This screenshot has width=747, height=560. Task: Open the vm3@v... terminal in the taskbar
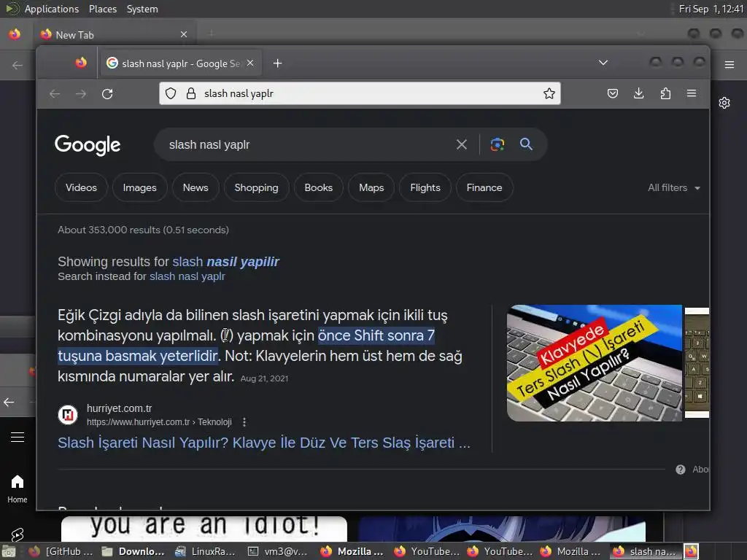click(278, 551)
